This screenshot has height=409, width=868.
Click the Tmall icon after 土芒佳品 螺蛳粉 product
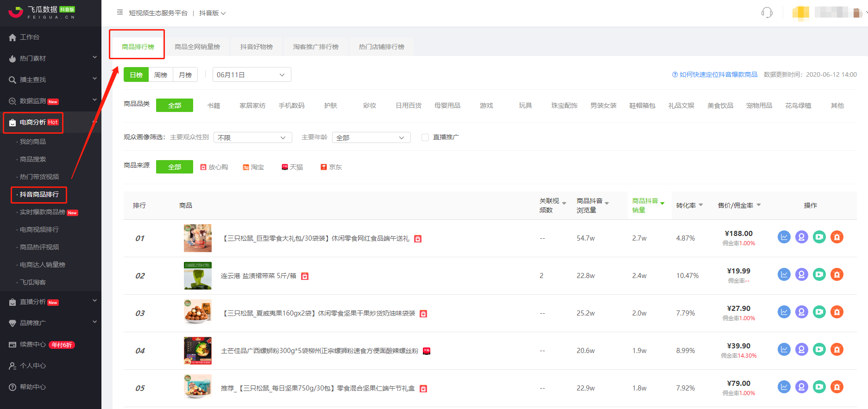click(x=427, y=351)
